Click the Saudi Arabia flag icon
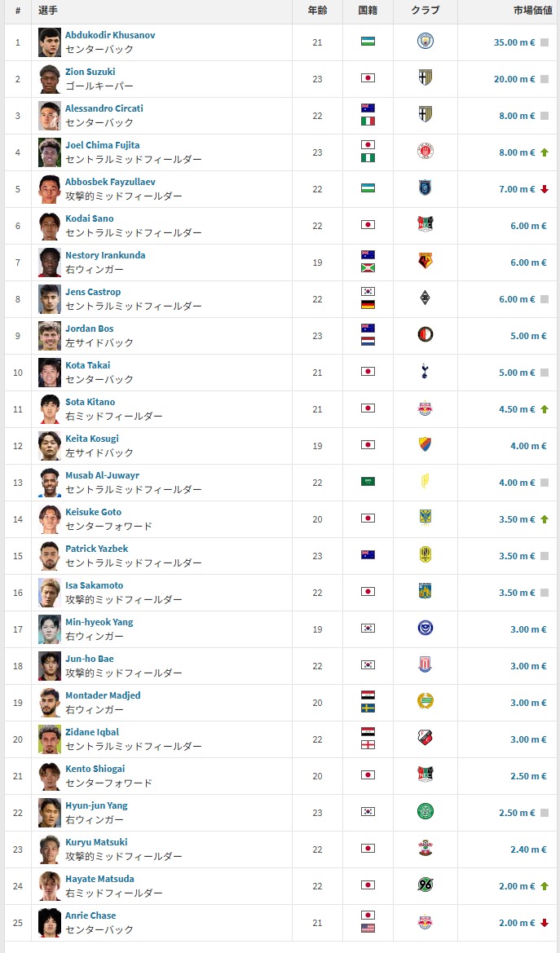560x953 pixels. click(368, 482)
